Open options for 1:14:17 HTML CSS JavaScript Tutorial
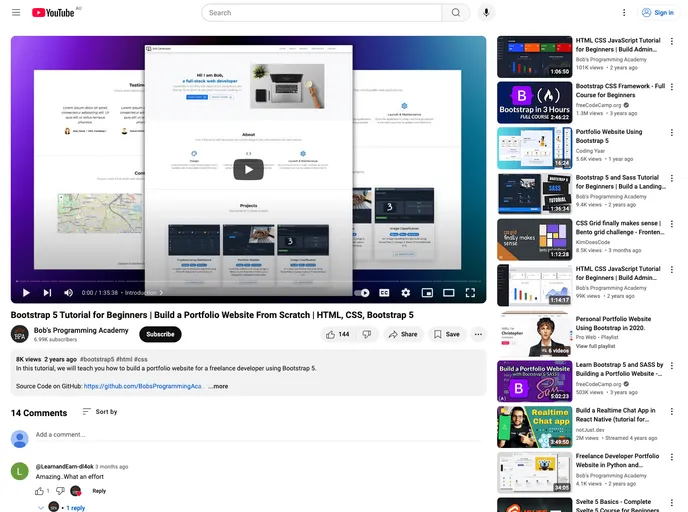This screenshot has height=512, width=688. point(672,269)
